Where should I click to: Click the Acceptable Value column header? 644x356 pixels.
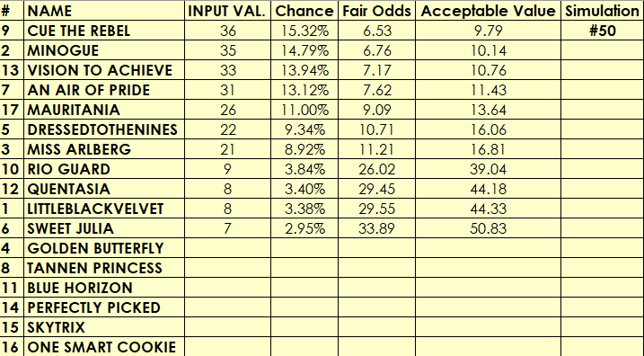[x=488, y=10]
